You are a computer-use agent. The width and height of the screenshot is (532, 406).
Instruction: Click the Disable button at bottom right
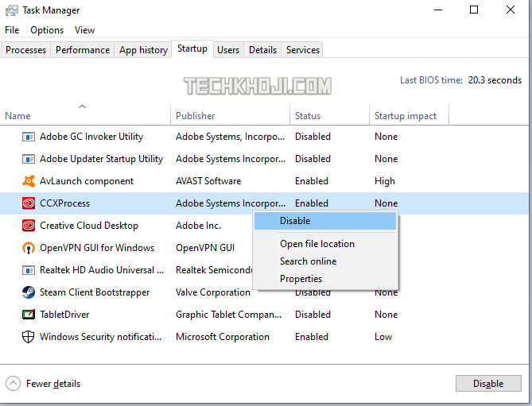(488, 383)
